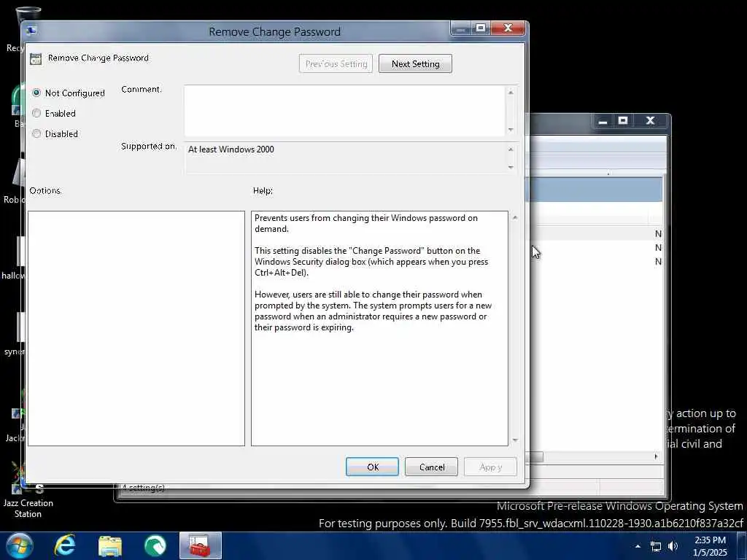Select the Not Configured radio button
This screenshot has width=747, height=560.
tap(36, 93)
